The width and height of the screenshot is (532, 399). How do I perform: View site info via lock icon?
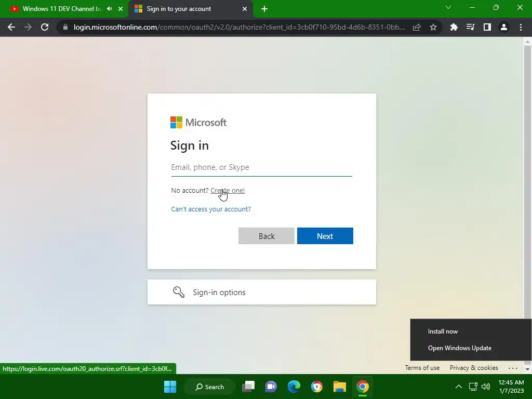65,27
